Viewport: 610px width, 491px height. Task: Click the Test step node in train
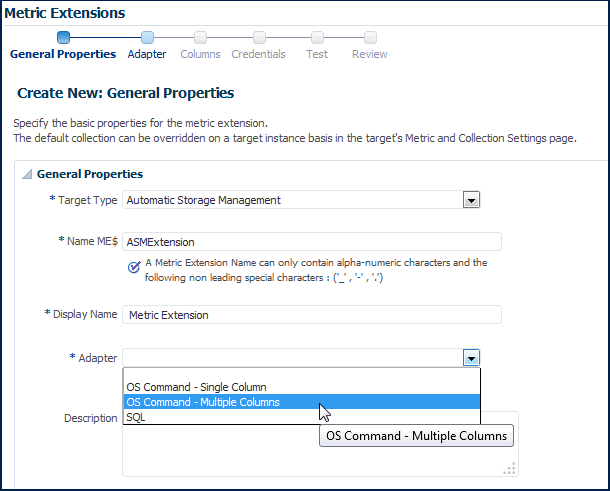(317, 38)
